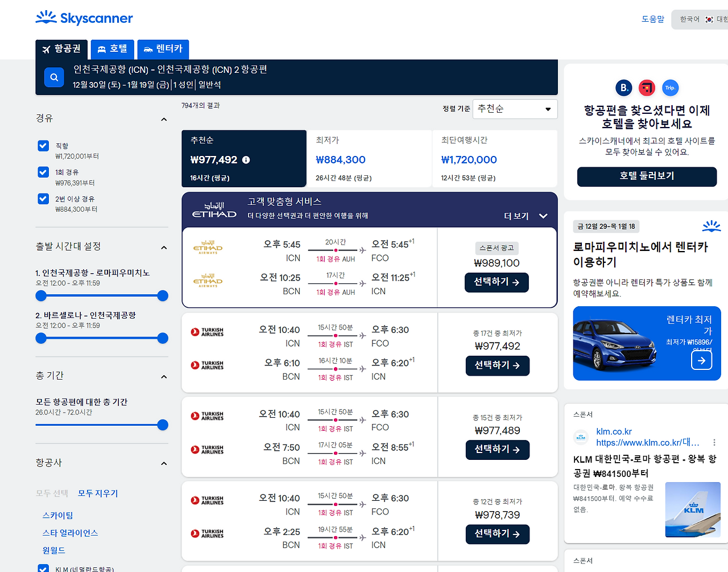Click the search summary 인천국제공항 (ICN) route bar
Screen dimensions: 728x572
[296, 77]
